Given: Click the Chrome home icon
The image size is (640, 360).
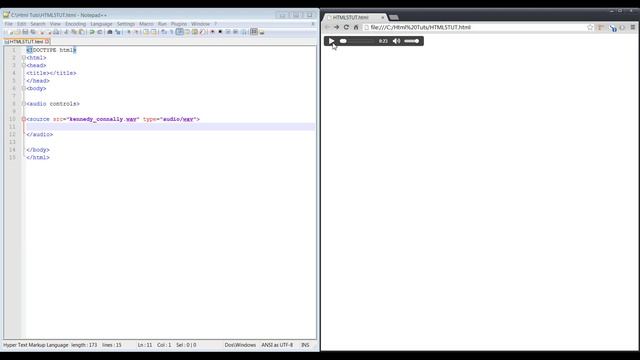Looking at the screenshot, I should click(x=356, y=27).
